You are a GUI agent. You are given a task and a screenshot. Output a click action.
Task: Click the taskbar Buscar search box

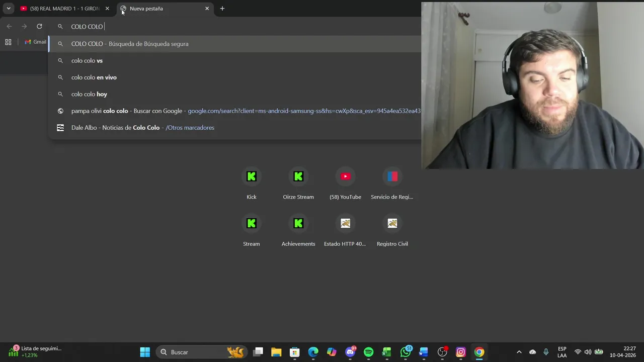202,352
